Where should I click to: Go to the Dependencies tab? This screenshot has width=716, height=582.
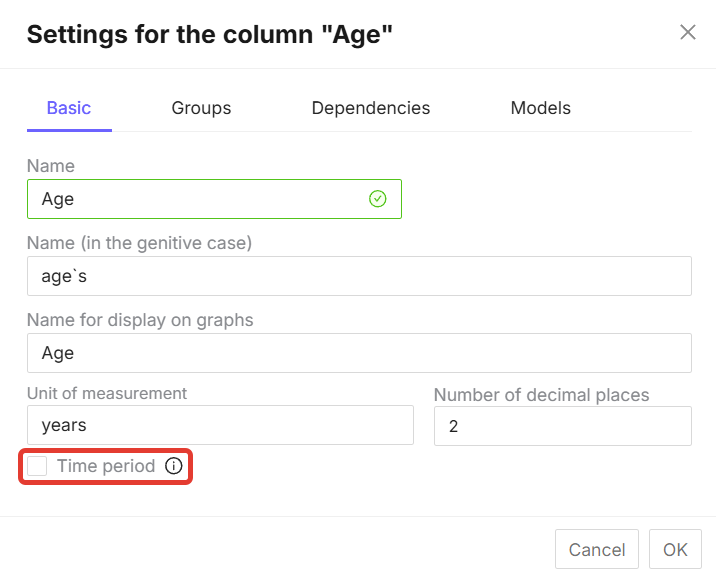(371, 108)
